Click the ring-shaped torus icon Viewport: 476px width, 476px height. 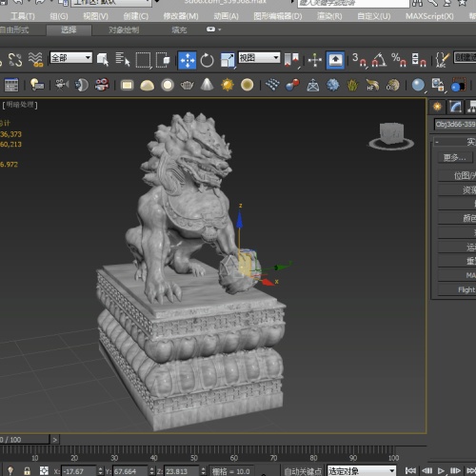coord(168,85)
